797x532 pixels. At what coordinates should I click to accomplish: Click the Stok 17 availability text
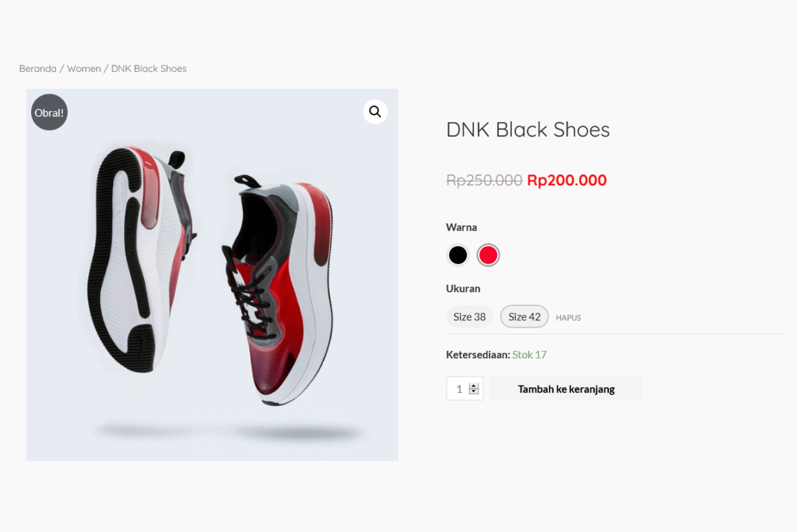[x=529, y=355]
